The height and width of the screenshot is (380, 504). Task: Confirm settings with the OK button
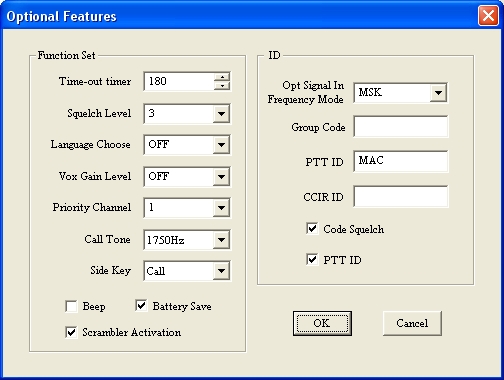322,323
